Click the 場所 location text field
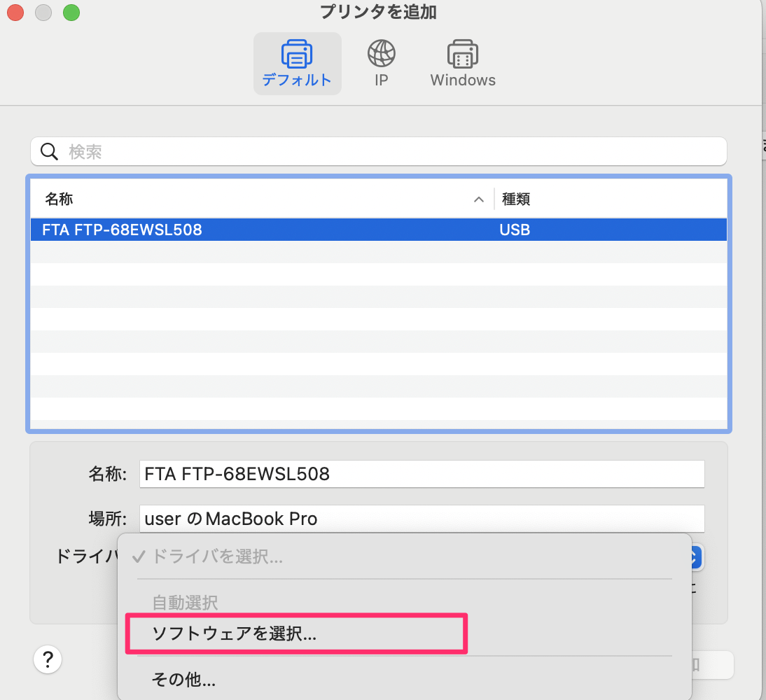Screen dimensions: 766x700 coord(422,519)
